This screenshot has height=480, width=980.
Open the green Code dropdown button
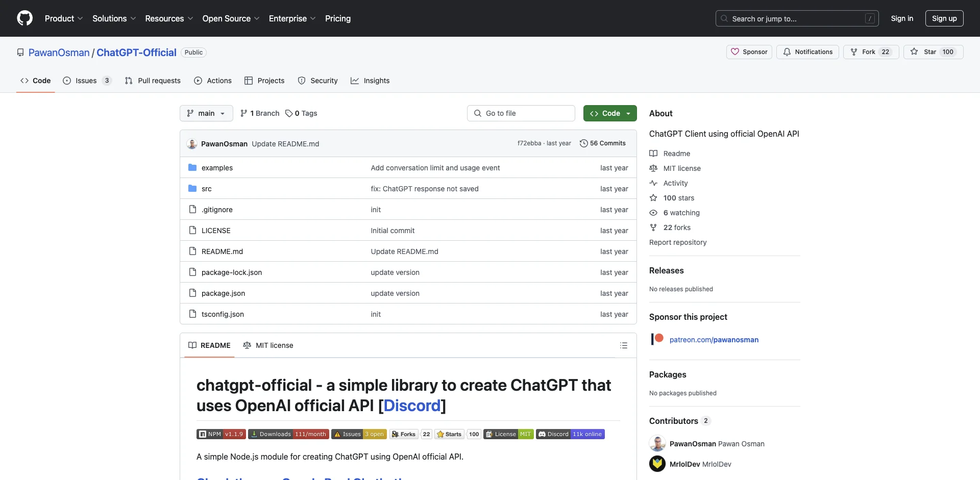pyautogui.click(x=610, y=113)
